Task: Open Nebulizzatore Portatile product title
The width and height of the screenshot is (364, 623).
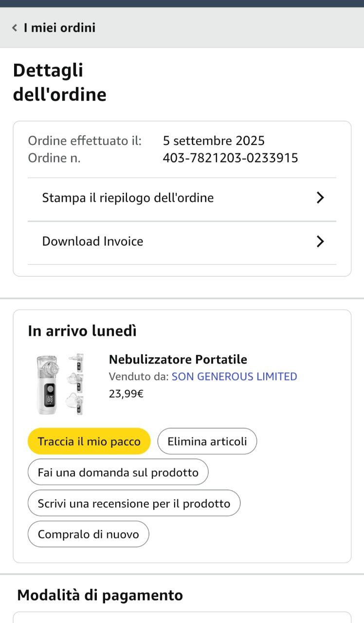Action: pos(178,360)
